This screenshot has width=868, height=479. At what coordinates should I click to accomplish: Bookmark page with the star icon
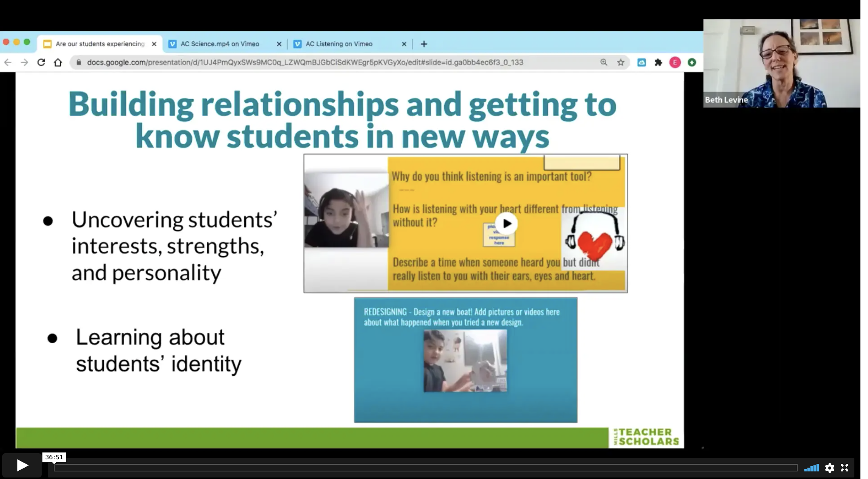(620, 63)
